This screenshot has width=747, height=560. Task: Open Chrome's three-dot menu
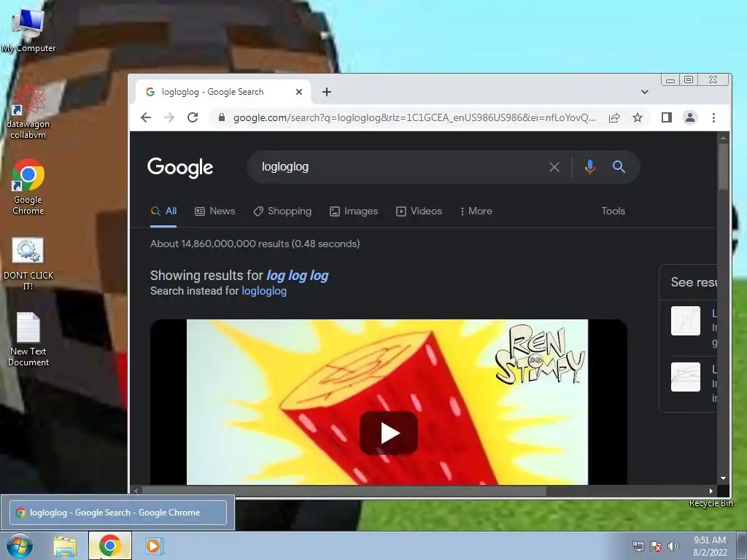coord(713,117)
